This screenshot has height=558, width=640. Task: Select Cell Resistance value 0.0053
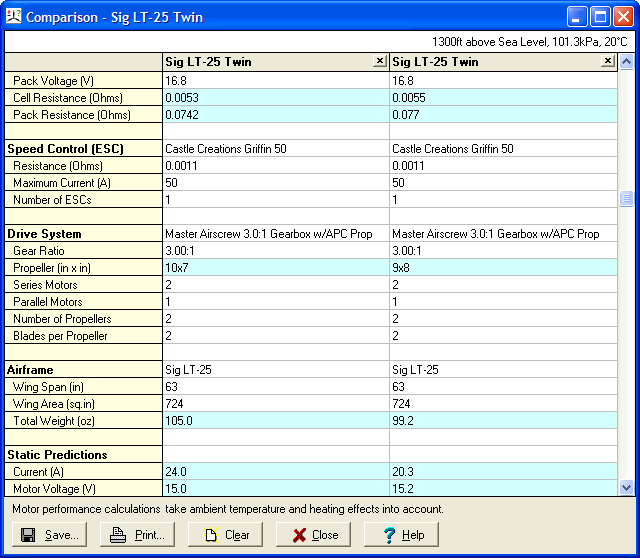tap(276, 98)
